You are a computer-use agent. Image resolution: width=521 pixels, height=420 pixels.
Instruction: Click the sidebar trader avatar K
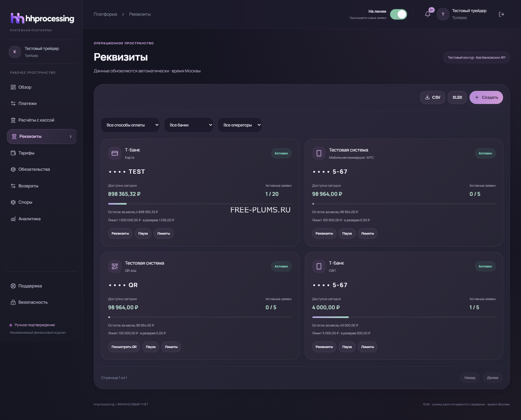click(15, 52)
